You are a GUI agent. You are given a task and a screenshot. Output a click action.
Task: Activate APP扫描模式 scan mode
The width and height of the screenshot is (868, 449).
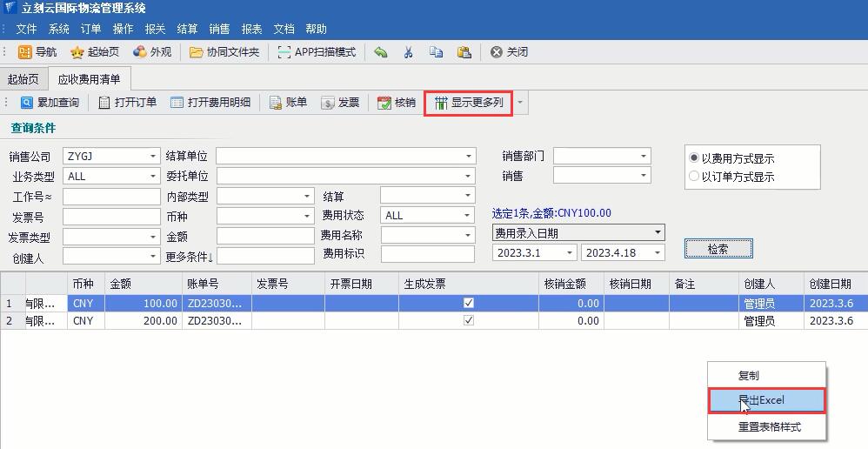coord(284,52)
